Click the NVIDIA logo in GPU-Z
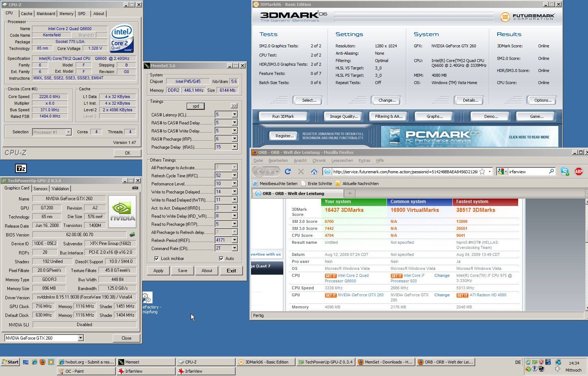 click(x=123, y=212)
